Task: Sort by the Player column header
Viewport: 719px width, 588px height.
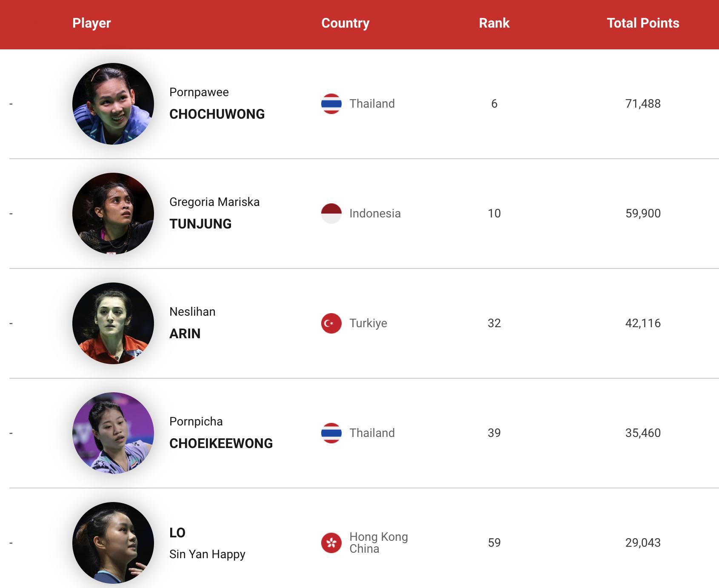Action: tap(91, 23)
